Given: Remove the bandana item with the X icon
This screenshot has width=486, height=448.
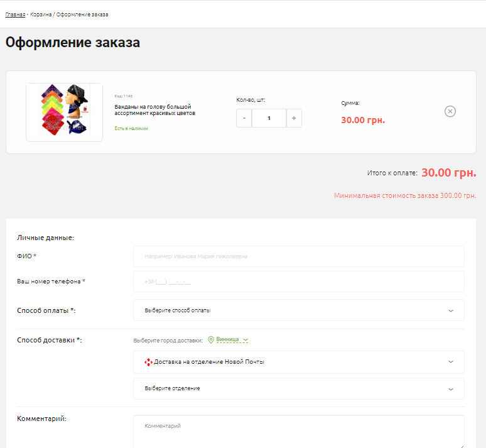Looking at the screenshot, I should (x=450, y=111).
